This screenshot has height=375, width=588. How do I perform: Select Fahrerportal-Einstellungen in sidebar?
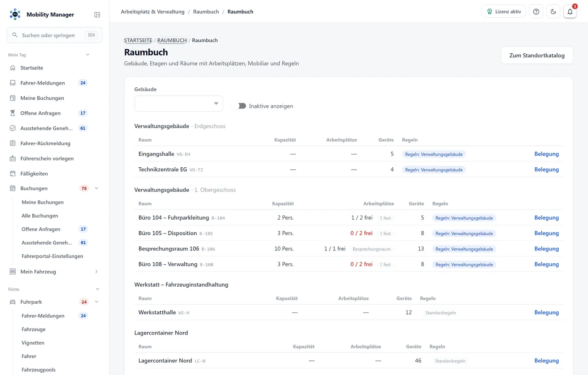pyautogui.click(x=52, y=256)
